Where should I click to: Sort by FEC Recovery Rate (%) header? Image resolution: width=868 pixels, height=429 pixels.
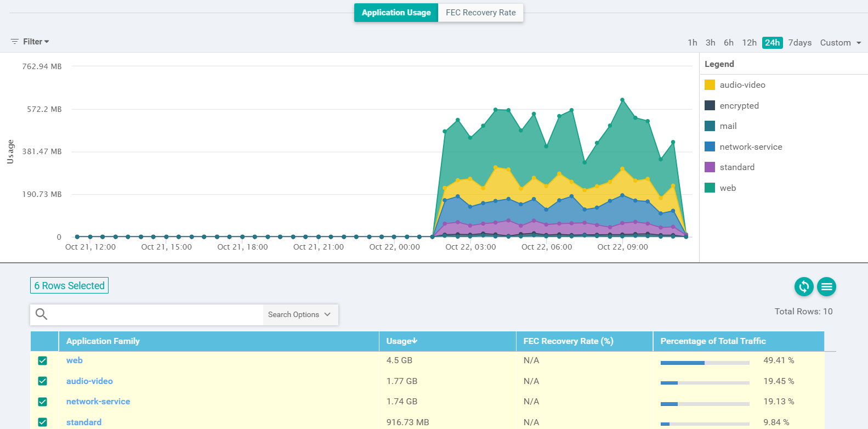(x=585, y=341)
